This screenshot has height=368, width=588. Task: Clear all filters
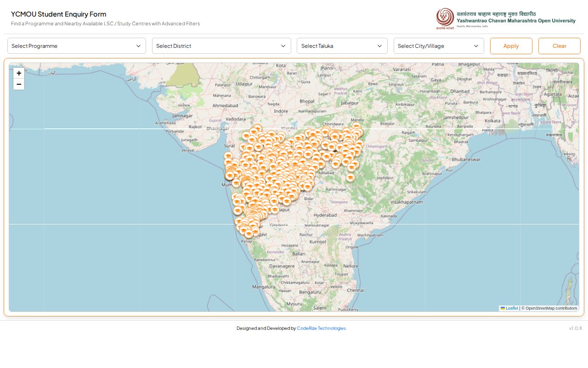point(560,46)
